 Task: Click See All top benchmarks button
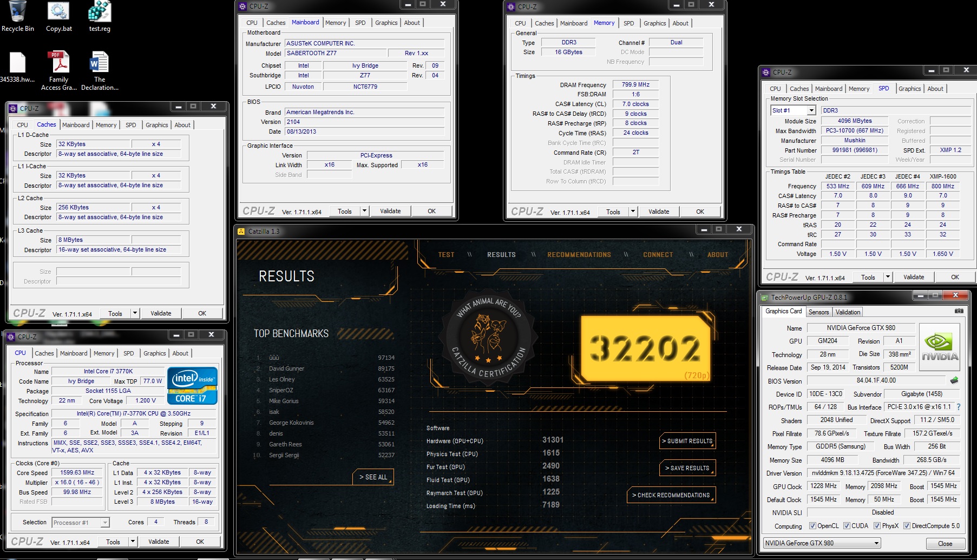coord(373,477)
